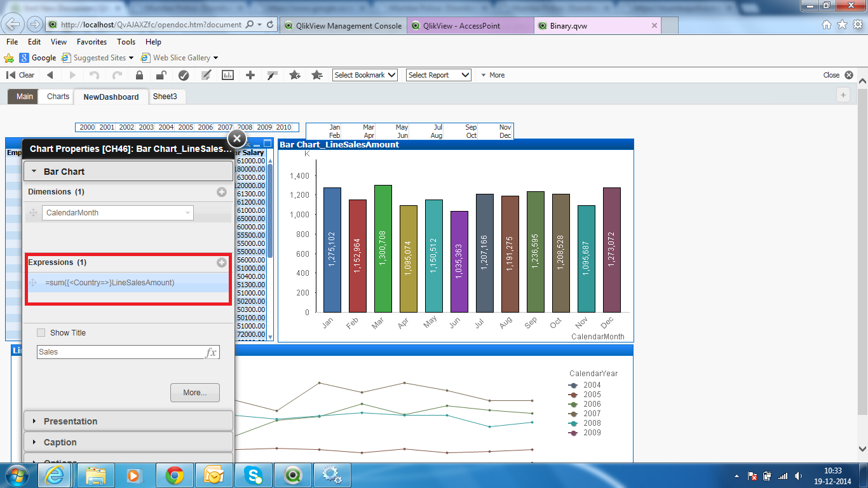The height and width of the screenshot is (488, 868).
Task: Click the salary table scrollbar down arrow
Action: 270,337
